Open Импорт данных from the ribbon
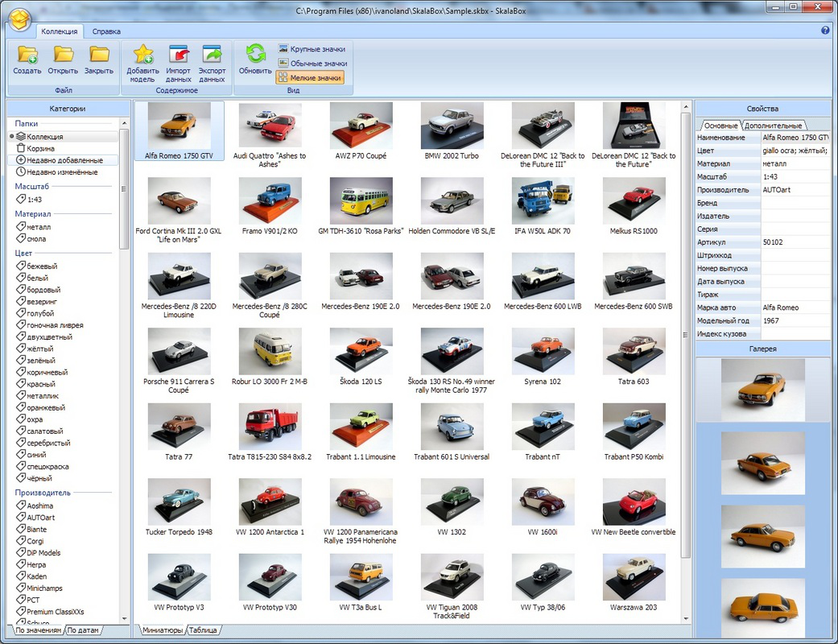 [178, 56]
